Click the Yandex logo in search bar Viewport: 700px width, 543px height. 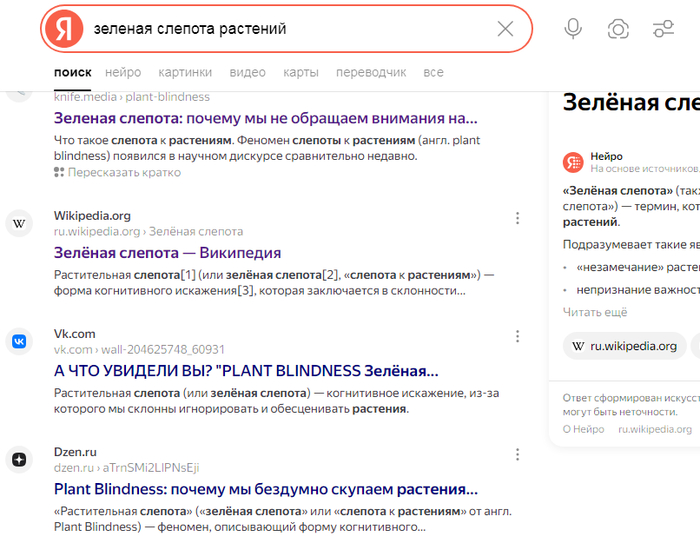pyautogui.click(x=65, y=29)
